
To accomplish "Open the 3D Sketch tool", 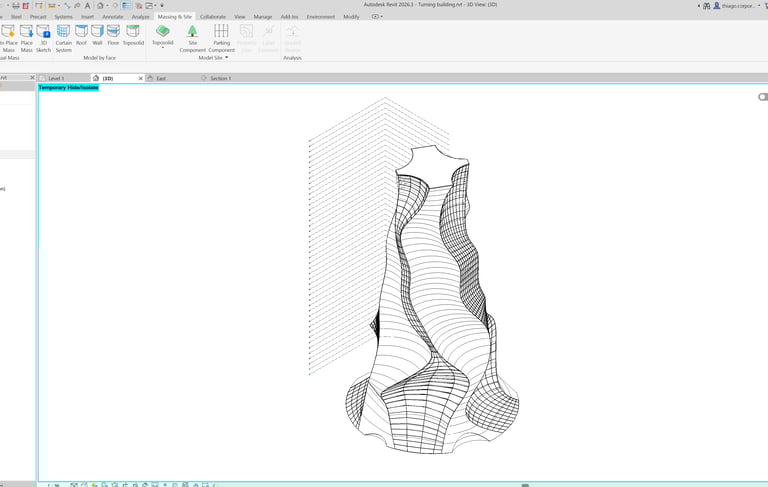I will [43, 38].
